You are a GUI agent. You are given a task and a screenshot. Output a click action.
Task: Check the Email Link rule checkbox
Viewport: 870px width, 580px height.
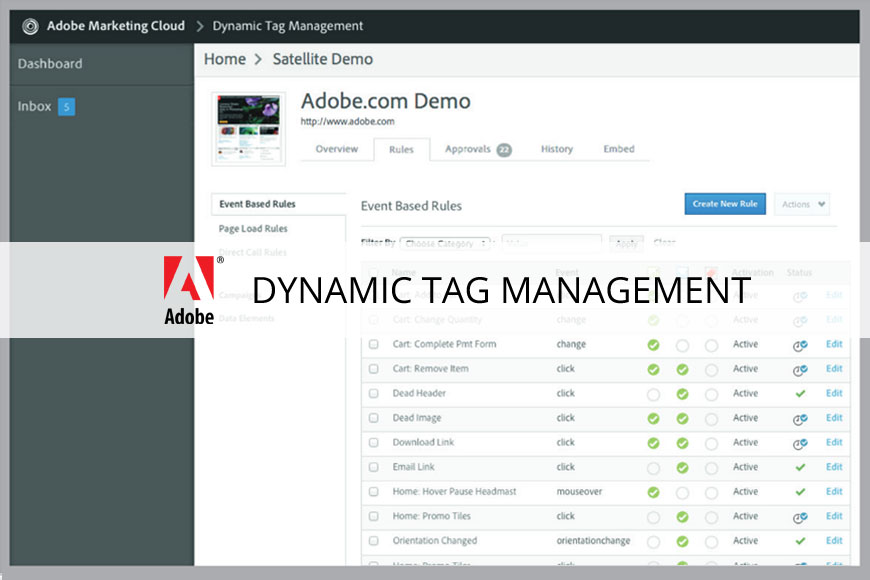373,467
